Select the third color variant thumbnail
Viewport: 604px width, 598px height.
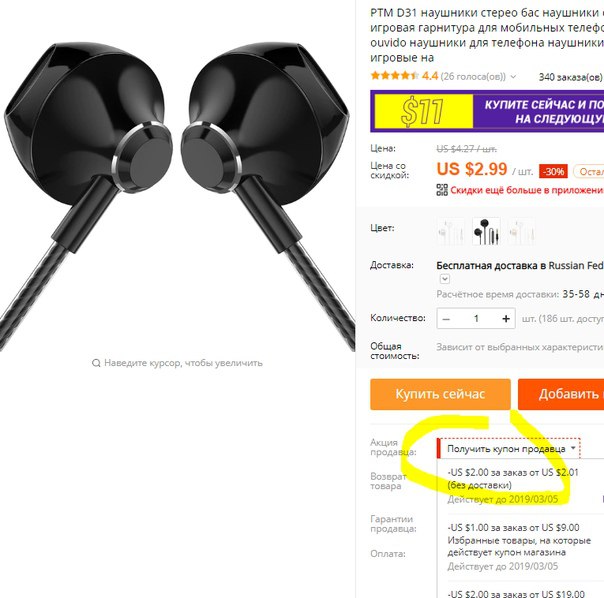(x=521, y=231)
